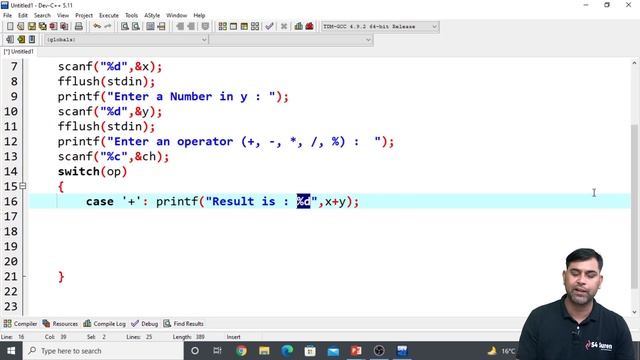This screenshot has width=640, height=360.
Task: Collapse the code block at line 15
Action: coord(23,186)
